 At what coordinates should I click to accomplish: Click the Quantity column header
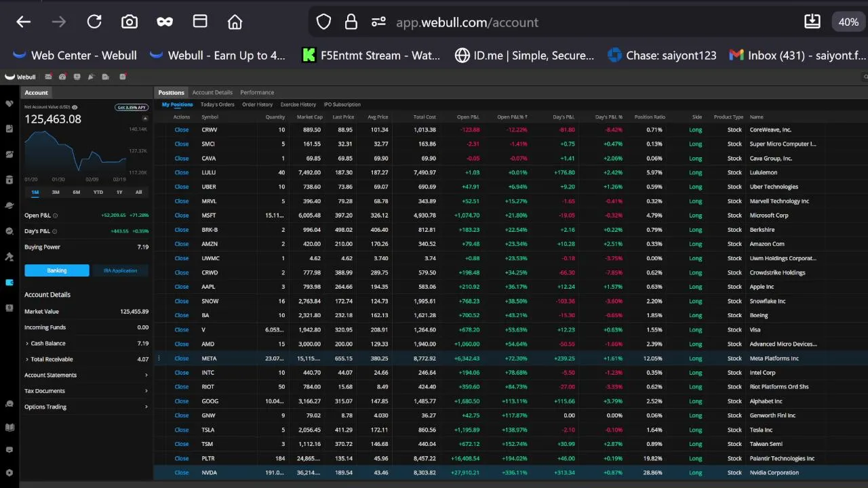click(275, 117)
